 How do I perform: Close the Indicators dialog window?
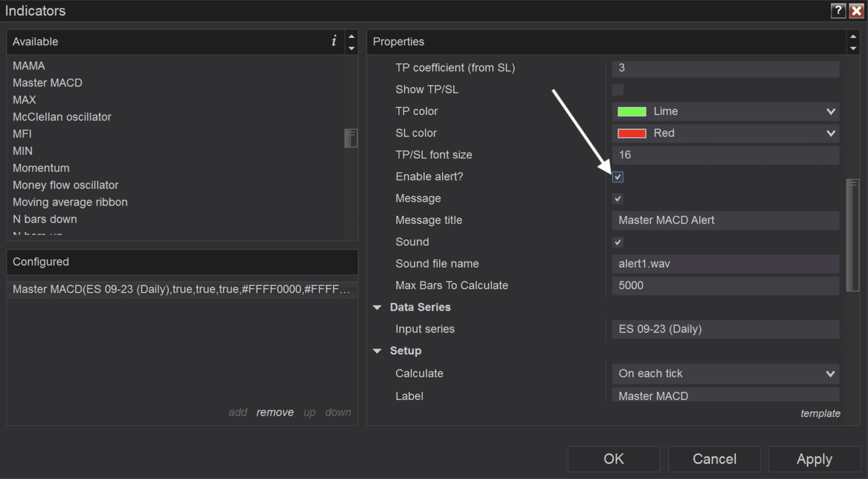click(x=856, y=11)
